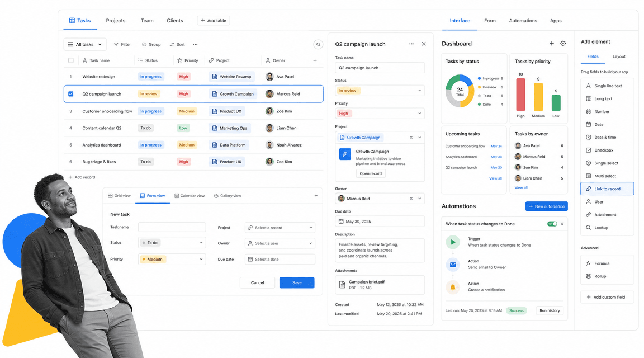Click the Select a date input field
The image size is (644, 358).
280,260
